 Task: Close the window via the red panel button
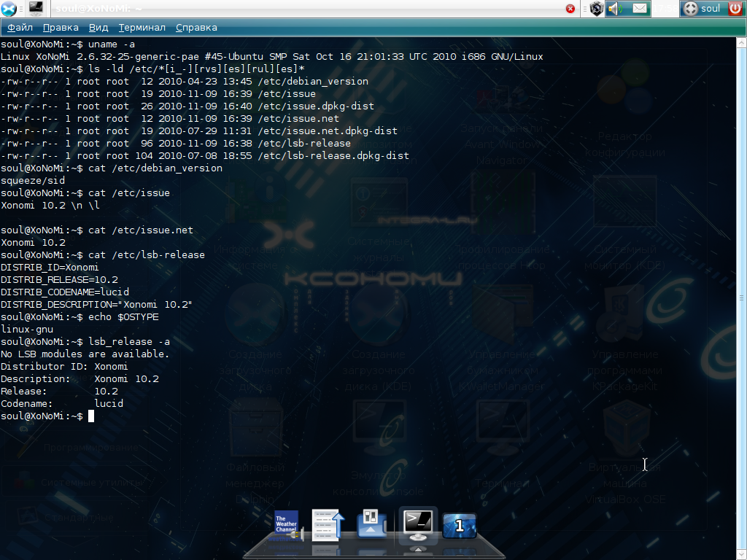(570, 9)
